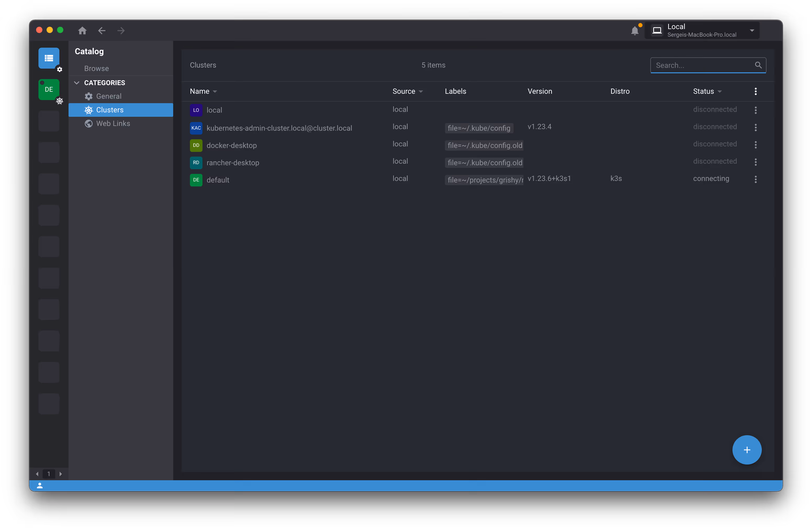Select the General category

point(109,96)
